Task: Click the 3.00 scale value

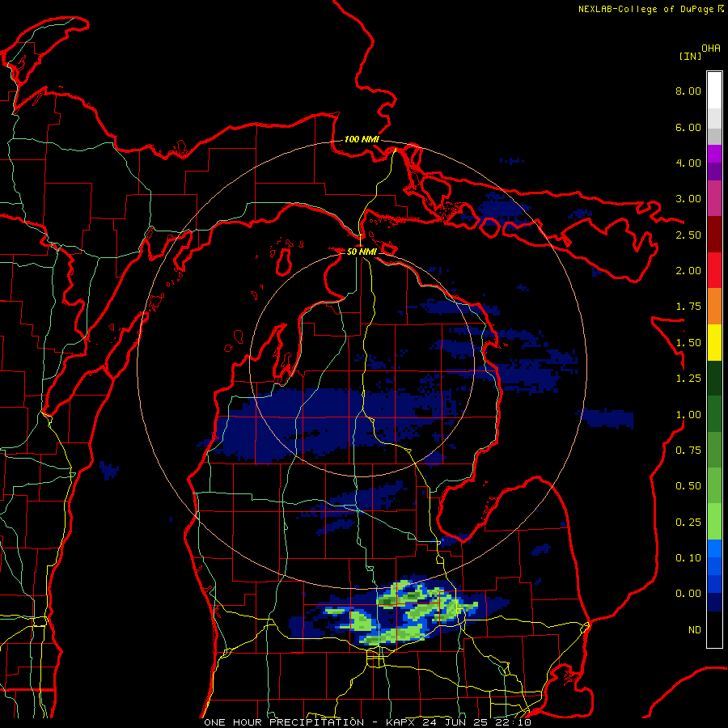Action: (x=688, y=199)
